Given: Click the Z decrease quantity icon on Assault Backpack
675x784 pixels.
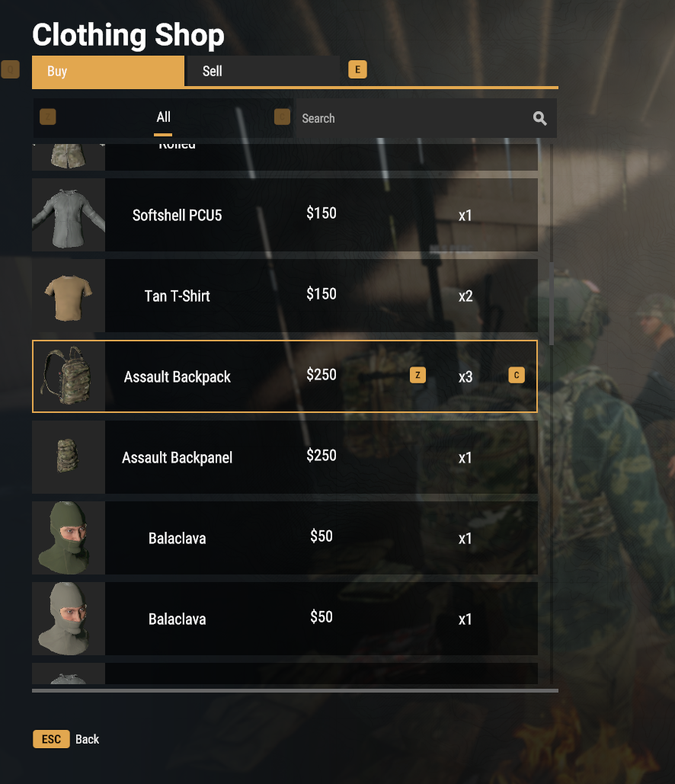Looking at the screenshot, I should click(x=418, y=375).
